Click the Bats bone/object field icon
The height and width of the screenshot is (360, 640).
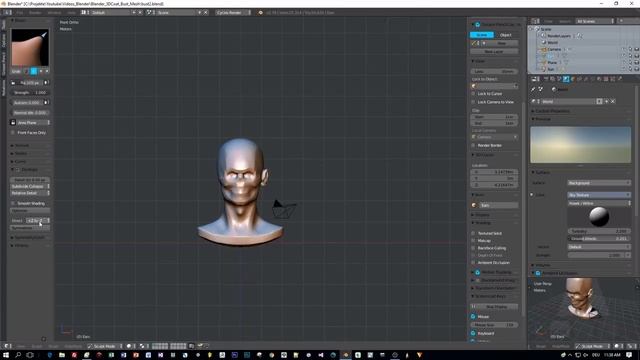pyautogui.click(x=474, y=205)
